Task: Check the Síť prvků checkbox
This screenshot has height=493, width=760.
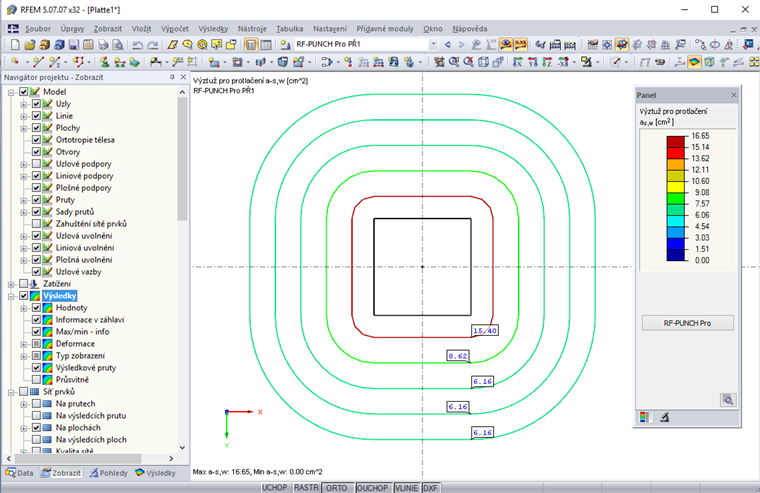Action: (x=24, y=392)
